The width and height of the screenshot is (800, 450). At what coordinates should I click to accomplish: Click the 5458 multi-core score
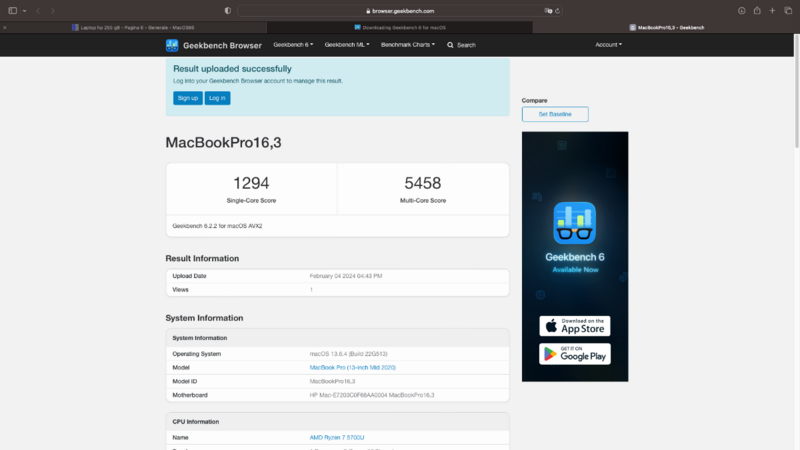(x=422, y=183)
